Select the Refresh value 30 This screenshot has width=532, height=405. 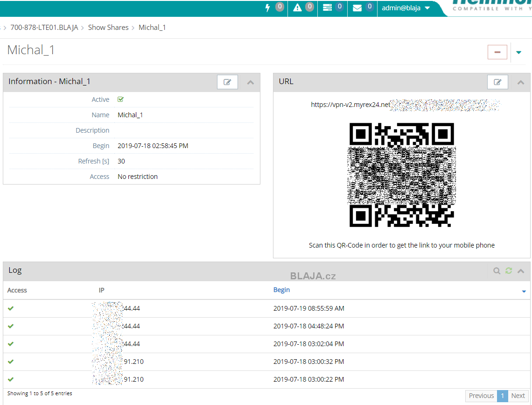(x=121, y=161)
